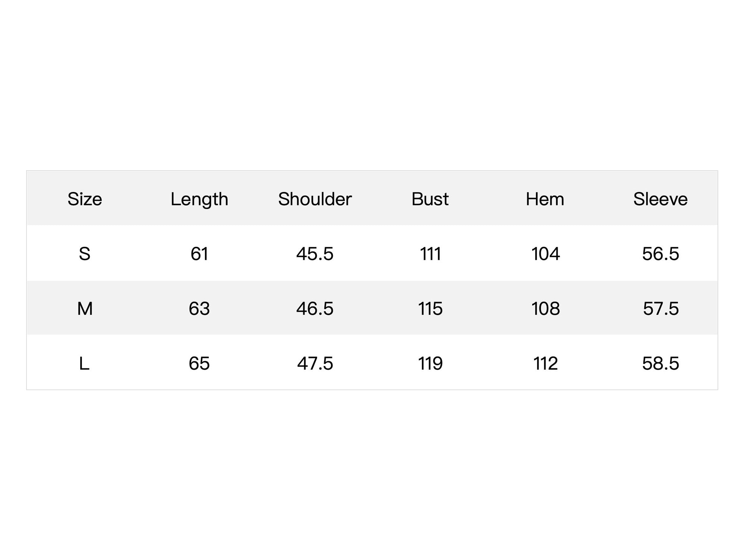Image resolution: width=747 pixels, height=560 pixels.
Task: Select length value 65
Action: 199,363
